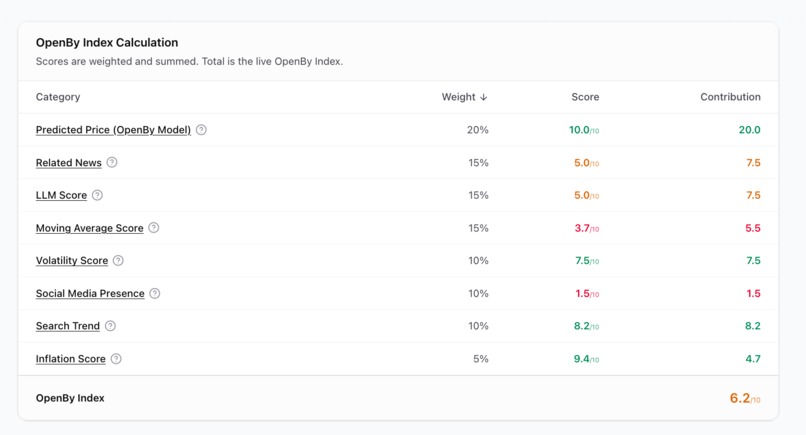Click question mark icon beside Moving Average Score

(154, 228)
